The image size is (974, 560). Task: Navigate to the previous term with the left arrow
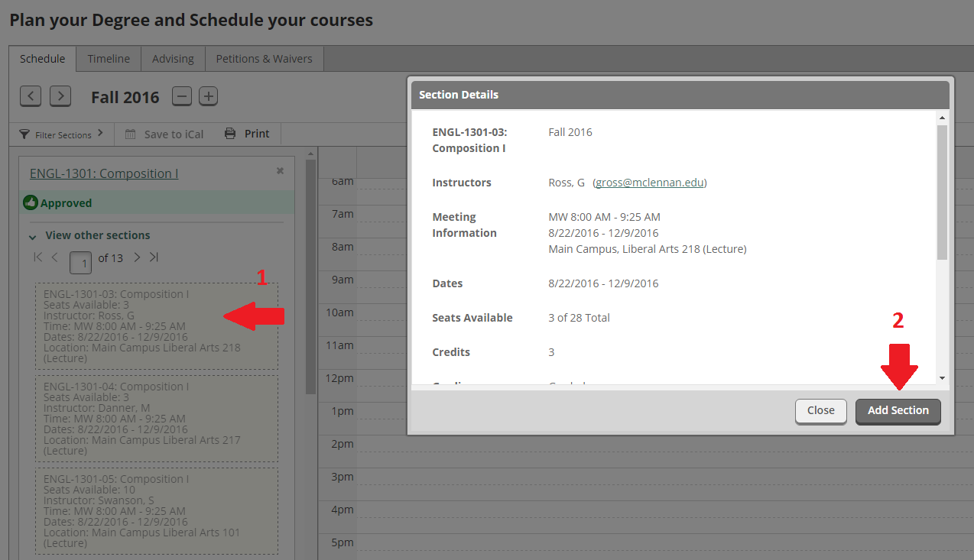(x=30, y=95)
